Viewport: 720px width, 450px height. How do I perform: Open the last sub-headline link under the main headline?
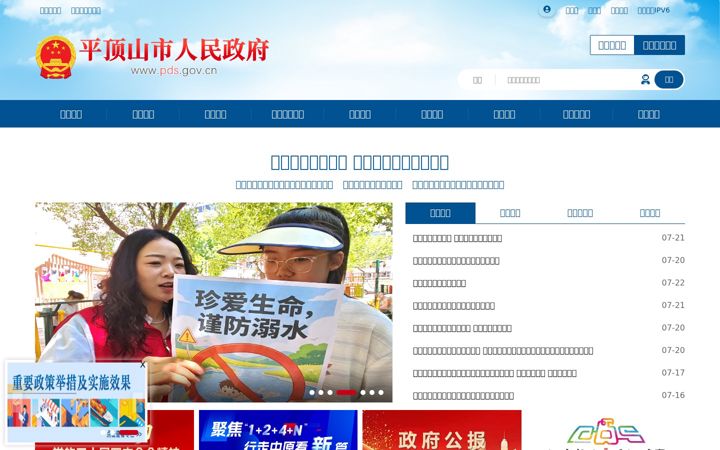click(x=458, y=185)
